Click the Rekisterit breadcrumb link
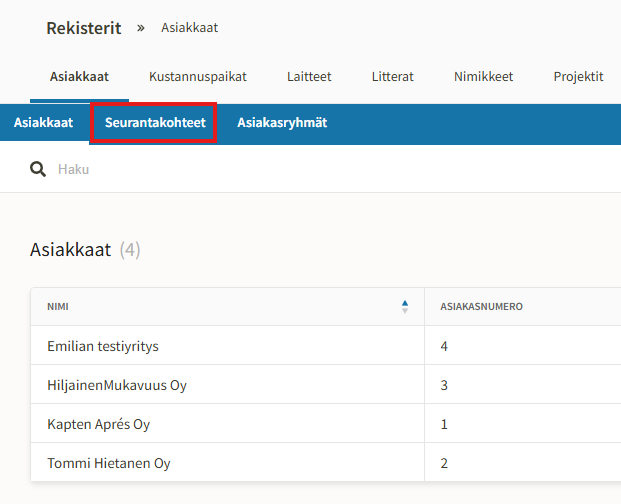This screenshot has width=621, height=504. click(84, 28)
